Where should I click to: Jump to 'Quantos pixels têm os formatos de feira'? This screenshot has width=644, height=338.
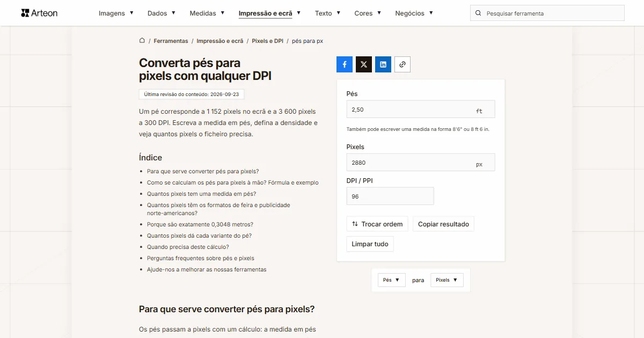click(x=218, y=209)
